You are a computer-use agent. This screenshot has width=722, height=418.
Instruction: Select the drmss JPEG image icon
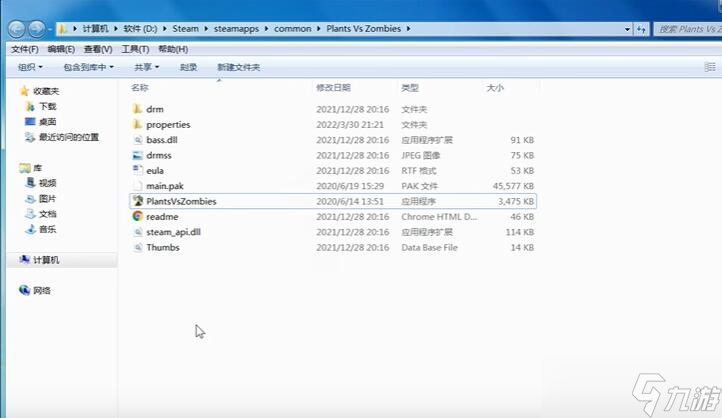[x=137, y=155]
